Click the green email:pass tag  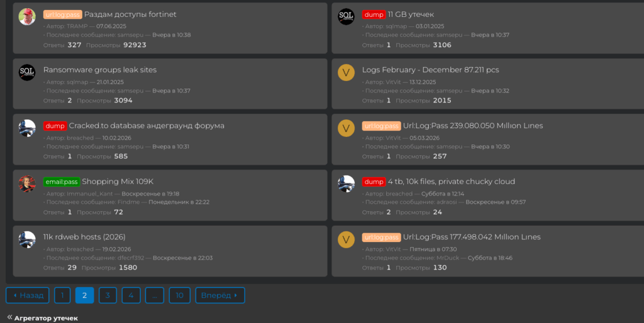point(62,182)
